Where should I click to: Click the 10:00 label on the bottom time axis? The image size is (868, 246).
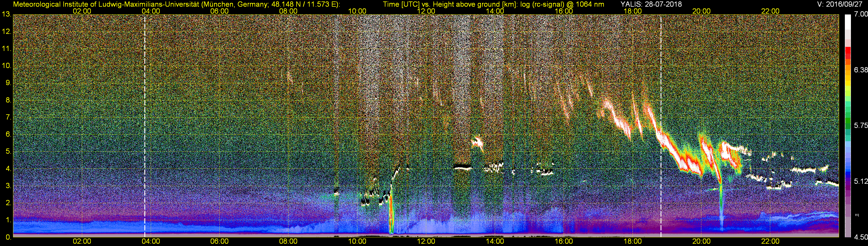[357, 241]
